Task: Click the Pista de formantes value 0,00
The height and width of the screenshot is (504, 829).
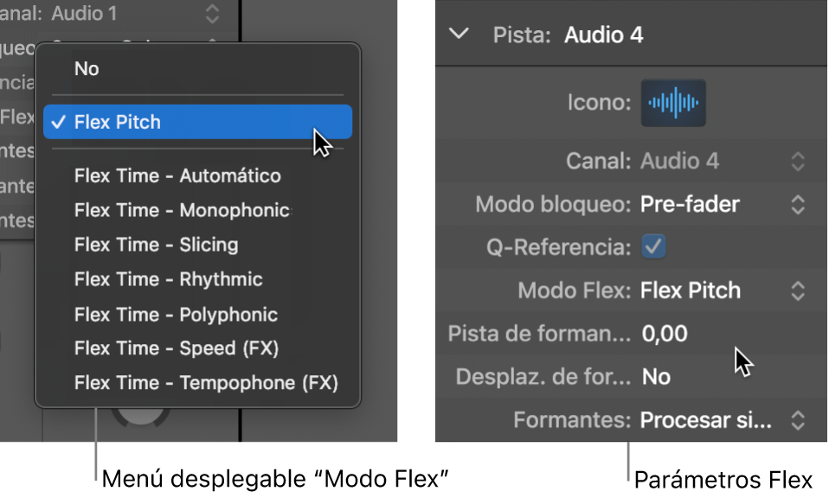Action: 665,334
